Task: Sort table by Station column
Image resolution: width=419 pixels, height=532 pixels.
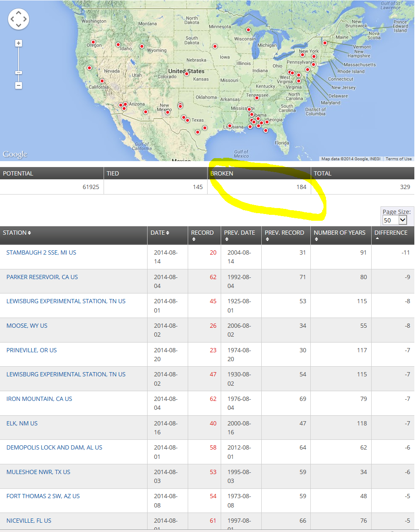Action: coord(17,233)
